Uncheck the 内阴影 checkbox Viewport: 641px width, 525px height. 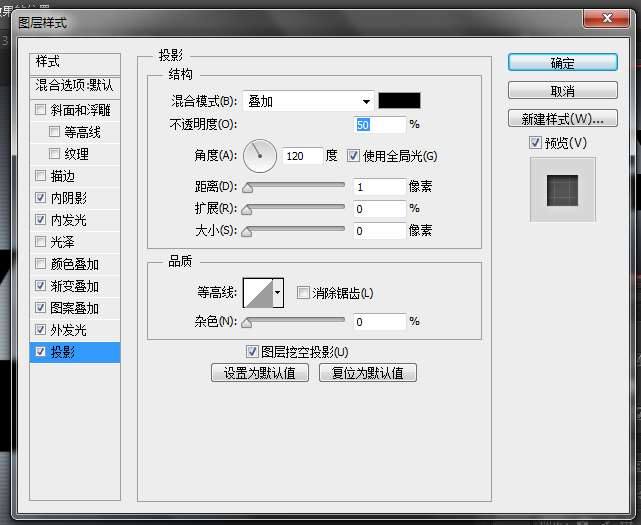[x=40, y=198]
